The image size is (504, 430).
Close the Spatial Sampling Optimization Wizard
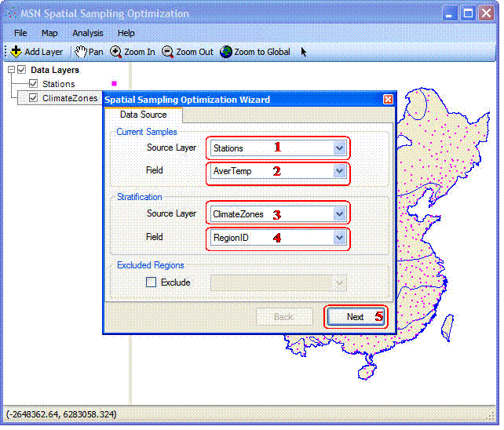point(389,100)
